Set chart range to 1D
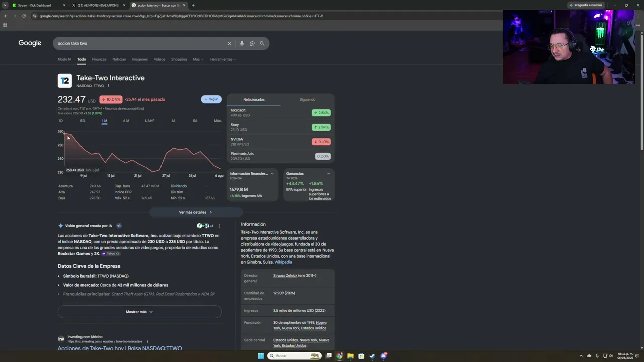The width and height of the screenshot is (644, 362). [61, 121]
